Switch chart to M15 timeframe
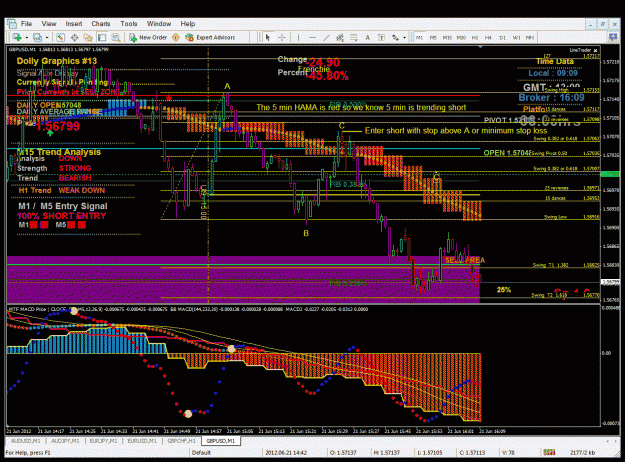 447,37
